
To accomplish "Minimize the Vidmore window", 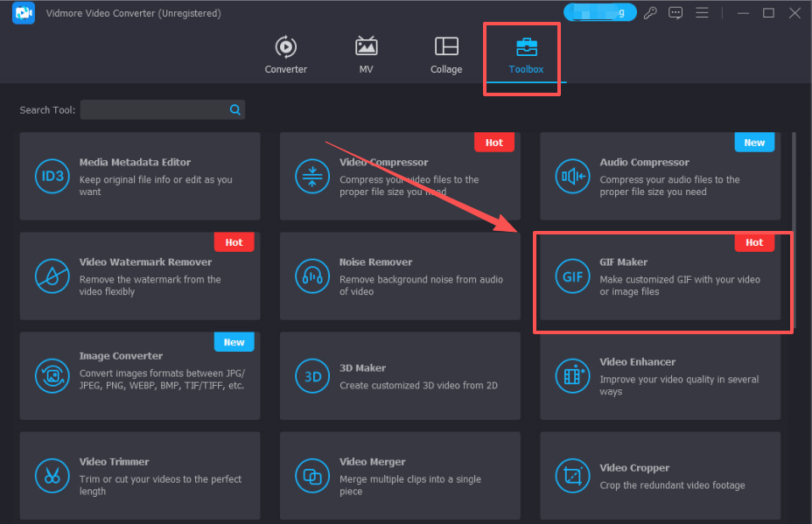I will 743,13.
